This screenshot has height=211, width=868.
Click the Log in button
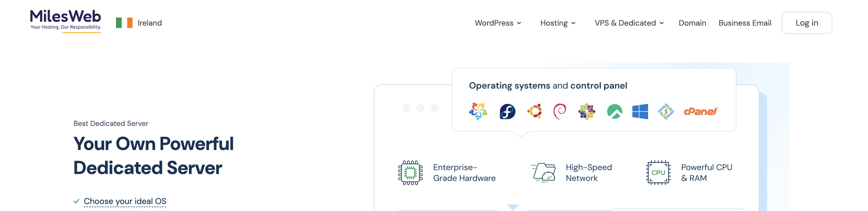[x=807, y=23]
